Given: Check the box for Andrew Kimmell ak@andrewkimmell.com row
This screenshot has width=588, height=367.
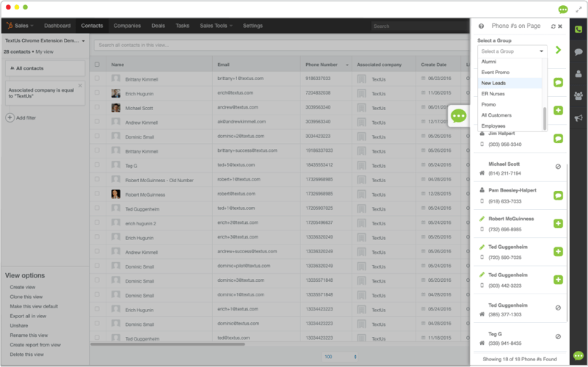Looking at the screenshot, I should pyautogui.click(x=97, y=121).
